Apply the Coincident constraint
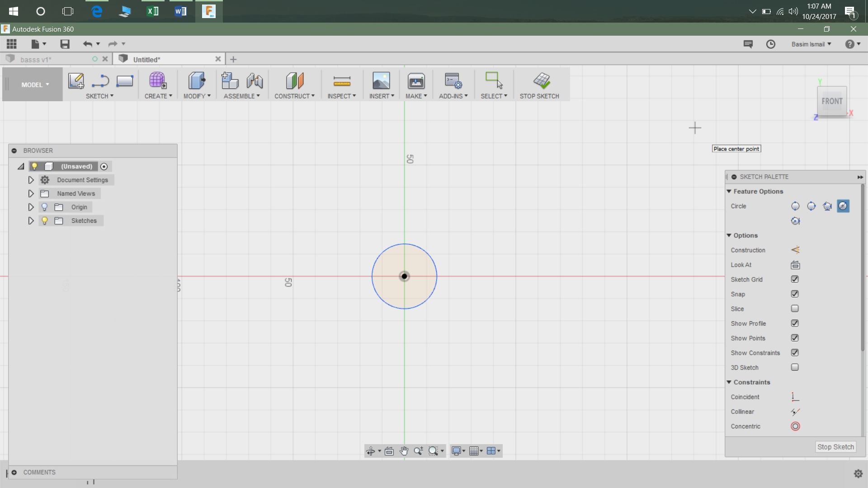 [x=795, y=397]
